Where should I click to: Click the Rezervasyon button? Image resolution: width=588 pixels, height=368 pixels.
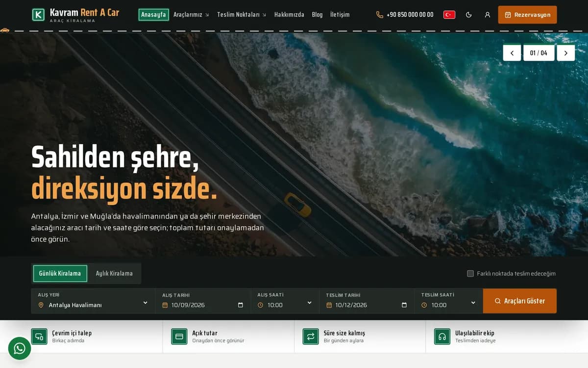[x=527, y=15]
